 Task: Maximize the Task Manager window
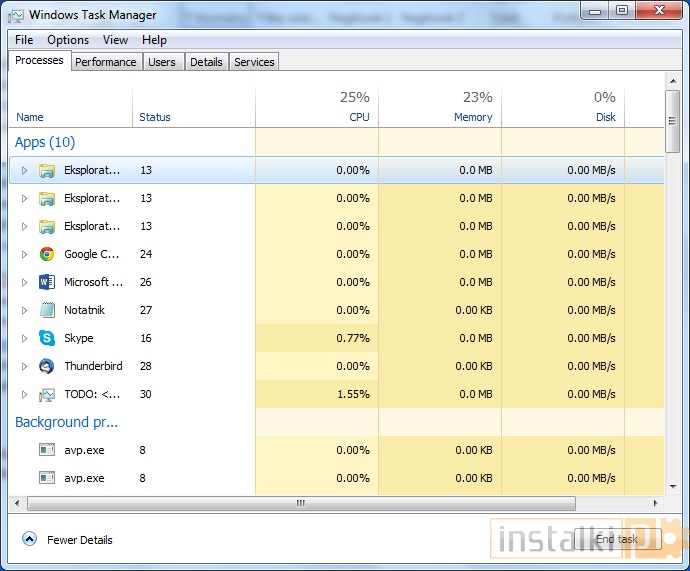[622, 11]
